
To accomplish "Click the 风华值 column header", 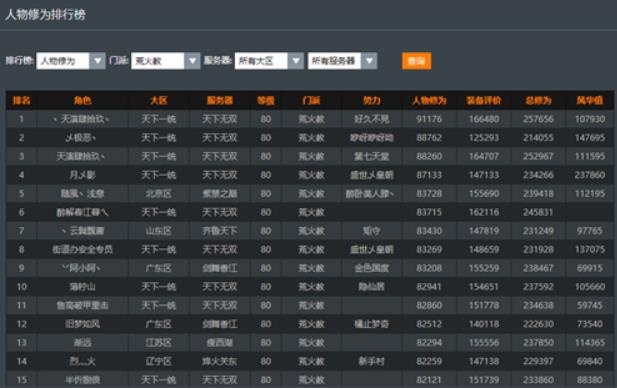I will coord(589,101).
